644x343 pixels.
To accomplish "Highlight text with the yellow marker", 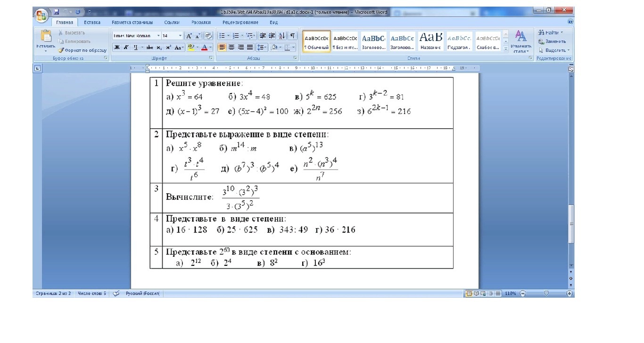I will [190, 48].
